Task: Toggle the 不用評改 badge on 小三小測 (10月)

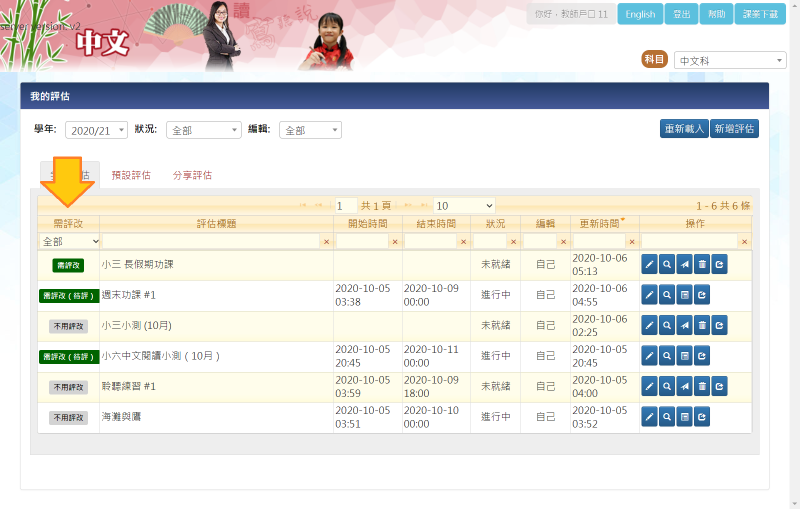Action: [x=69, y=326]
